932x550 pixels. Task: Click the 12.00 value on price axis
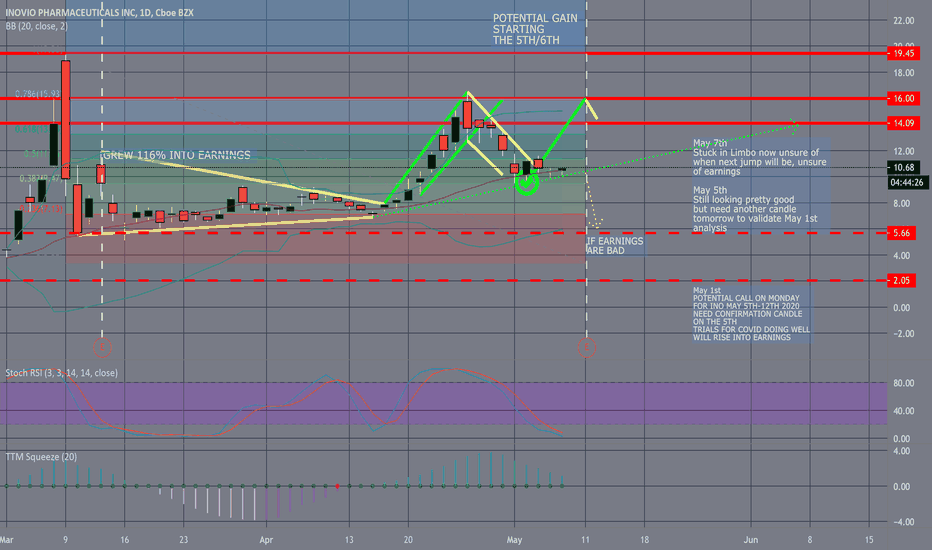pyautogui.click(x=903, y=151)
